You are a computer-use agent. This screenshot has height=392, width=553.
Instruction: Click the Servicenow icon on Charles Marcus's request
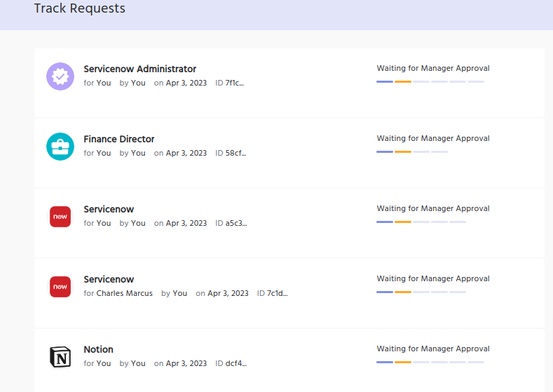point(60,287)
